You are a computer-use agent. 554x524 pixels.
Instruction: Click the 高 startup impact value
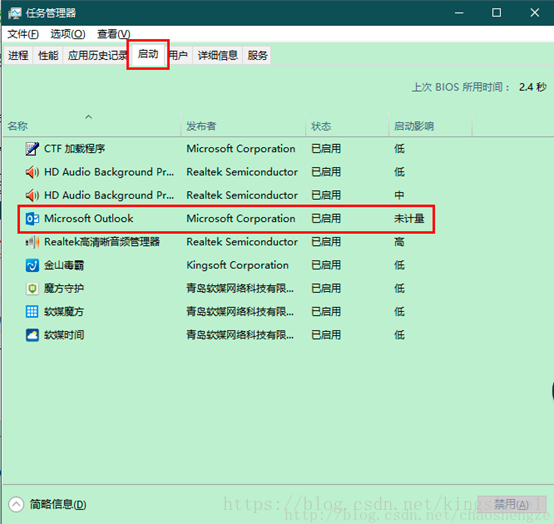coord(399,242)
